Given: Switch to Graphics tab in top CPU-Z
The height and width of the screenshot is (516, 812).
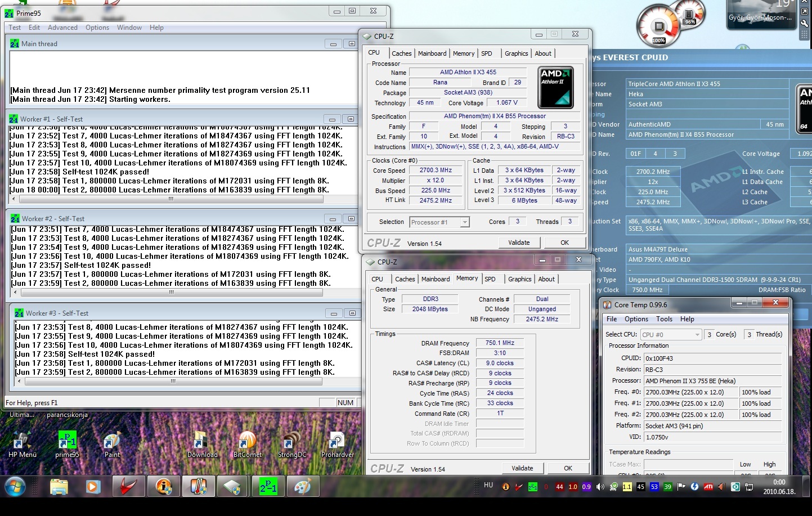Looking at the screenshot, I should (517, 53).
